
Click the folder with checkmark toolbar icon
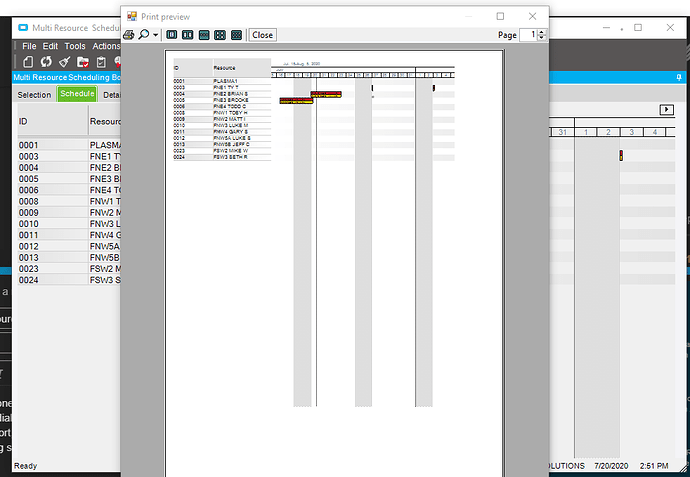(83, 62)
